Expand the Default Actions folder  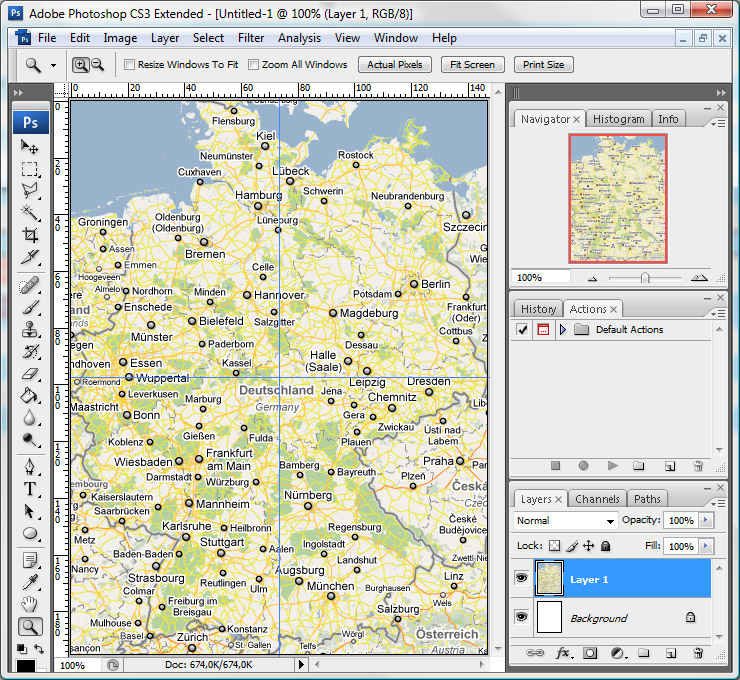point(563,329)
